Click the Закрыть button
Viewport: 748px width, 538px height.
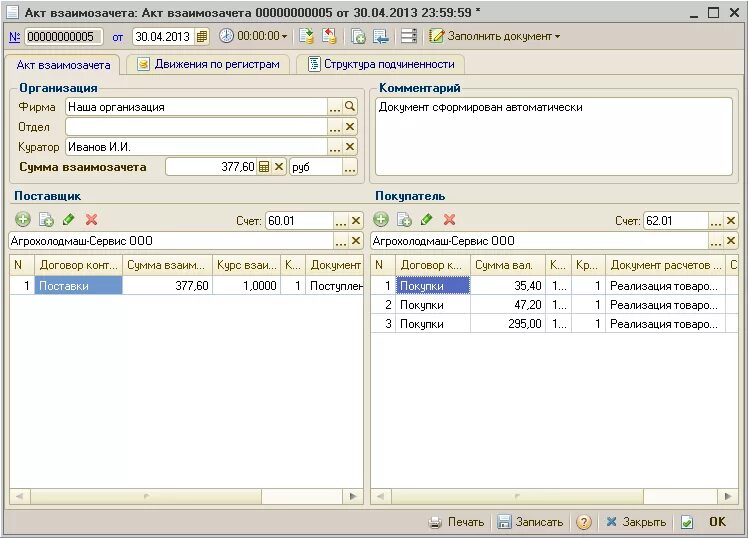tap(636, 522)
